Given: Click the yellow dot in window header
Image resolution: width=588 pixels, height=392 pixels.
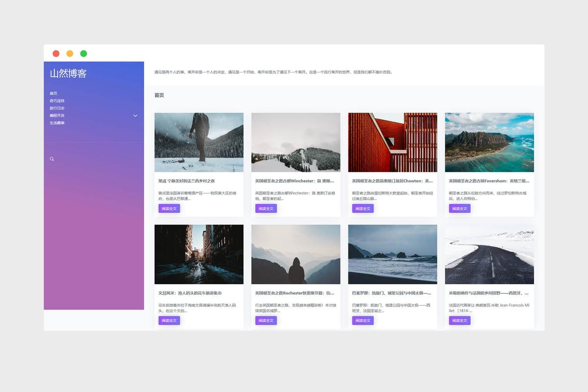Looking at the screenshot, I should click(x=70, y=53).
